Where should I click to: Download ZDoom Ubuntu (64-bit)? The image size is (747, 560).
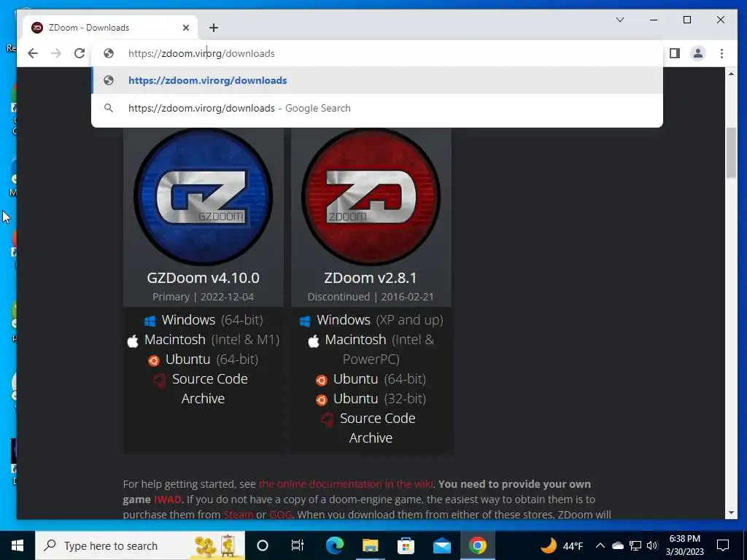tap(379, 379)
